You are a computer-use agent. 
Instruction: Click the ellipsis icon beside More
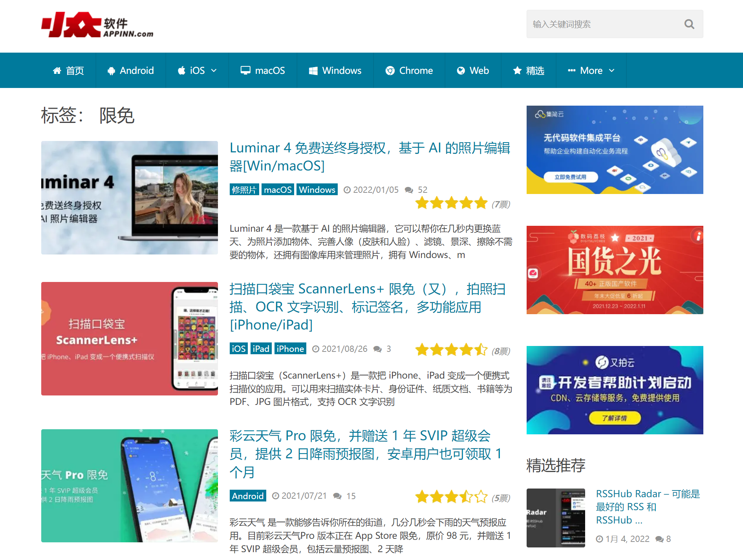572,71
